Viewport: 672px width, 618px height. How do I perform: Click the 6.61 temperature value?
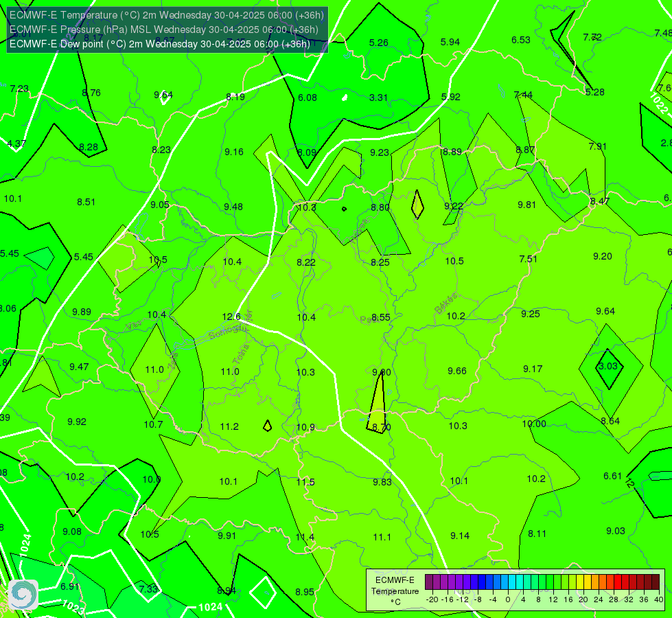point(612,476)
